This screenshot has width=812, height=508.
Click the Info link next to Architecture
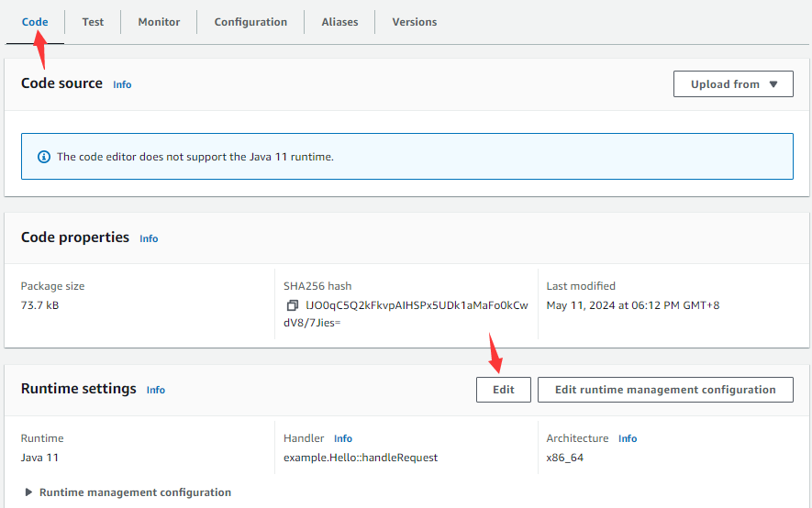(628, 438)
